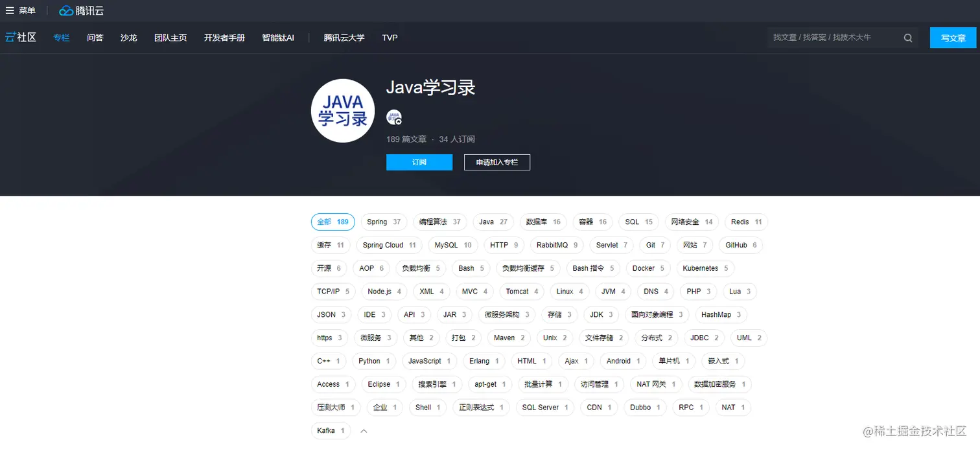Filter by Docker tag
The height and width of the screenshot is (451, 980).
coord(648,268)
